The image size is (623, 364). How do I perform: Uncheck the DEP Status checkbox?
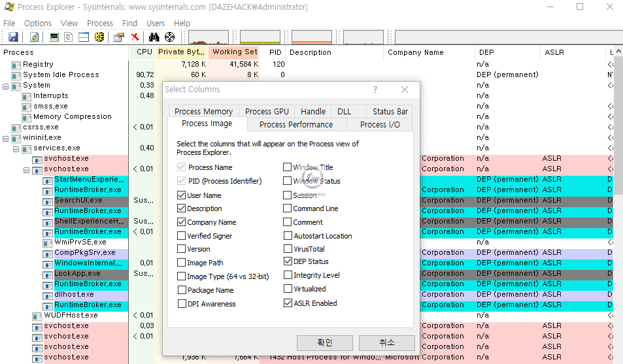coord(288,261)
